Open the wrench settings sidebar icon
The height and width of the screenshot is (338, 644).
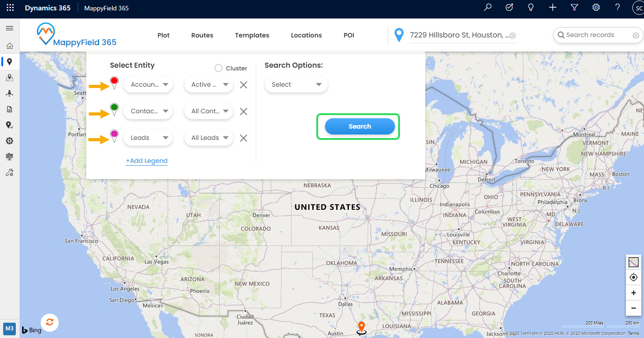[9, 172]
